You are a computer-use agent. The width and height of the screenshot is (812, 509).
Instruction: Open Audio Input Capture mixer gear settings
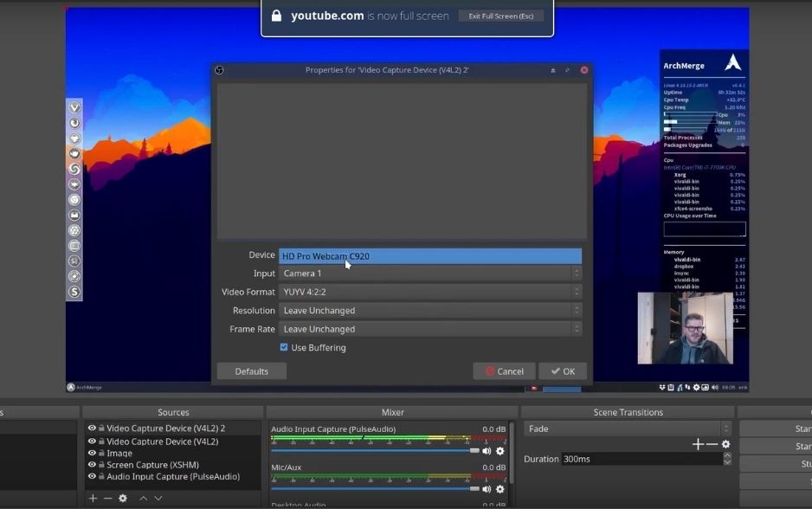click(499, 451)
